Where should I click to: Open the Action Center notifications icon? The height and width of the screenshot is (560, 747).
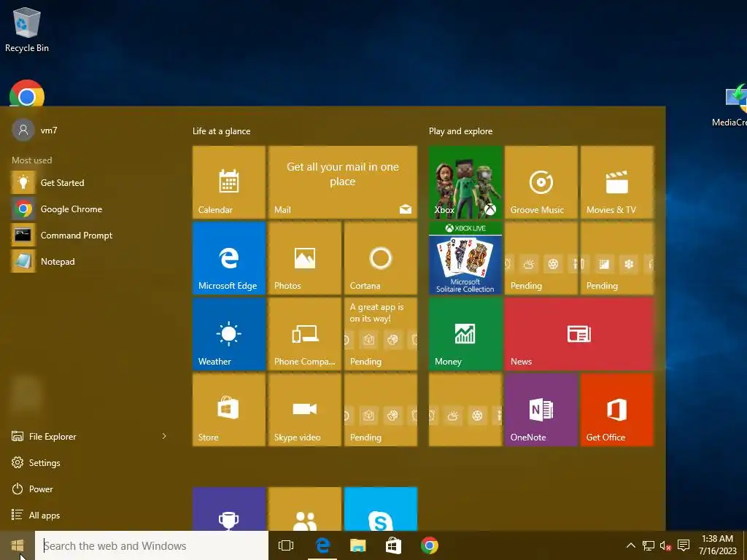[684, 545]
